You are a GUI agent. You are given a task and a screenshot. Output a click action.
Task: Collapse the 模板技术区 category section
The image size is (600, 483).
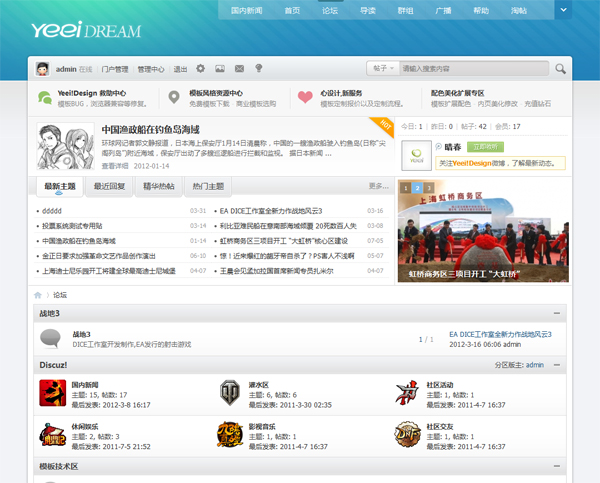tap(557, 466)
